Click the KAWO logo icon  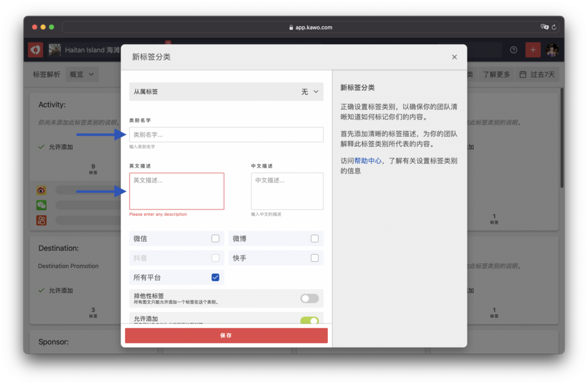tap(35, 50)
